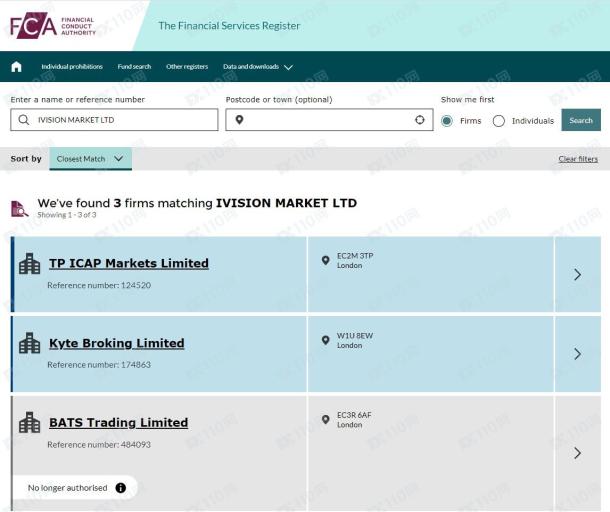The image size is (610, 512).
Task: Expand the Data and downloads menu
Action: pos(258,67)
